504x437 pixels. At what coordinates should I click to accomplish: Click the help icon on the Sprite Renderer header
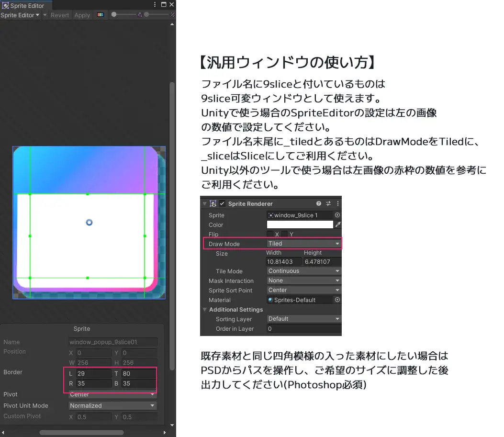pyautogui.click(x=319, y=204)
